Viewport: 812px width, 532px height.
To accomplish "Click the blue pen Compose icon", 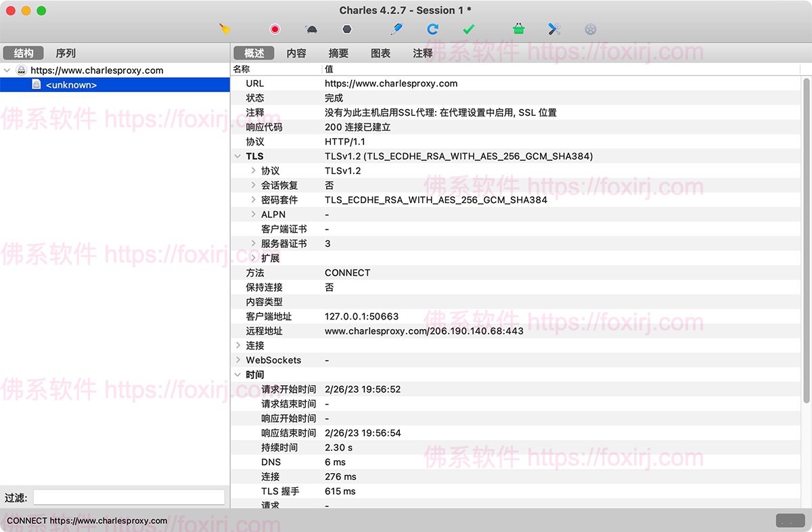I will pyautogui.click(x=397, y=29).
